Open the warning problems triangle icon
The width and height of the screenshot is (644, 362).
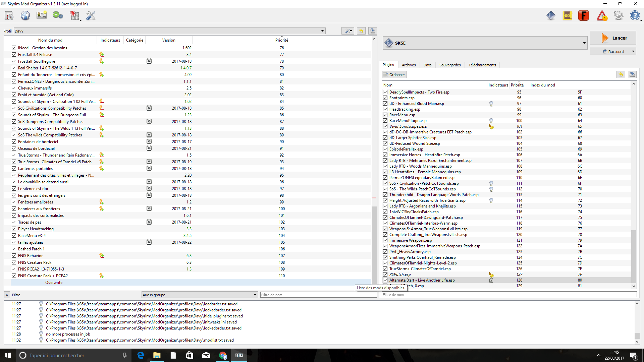[x=602, y=15]
